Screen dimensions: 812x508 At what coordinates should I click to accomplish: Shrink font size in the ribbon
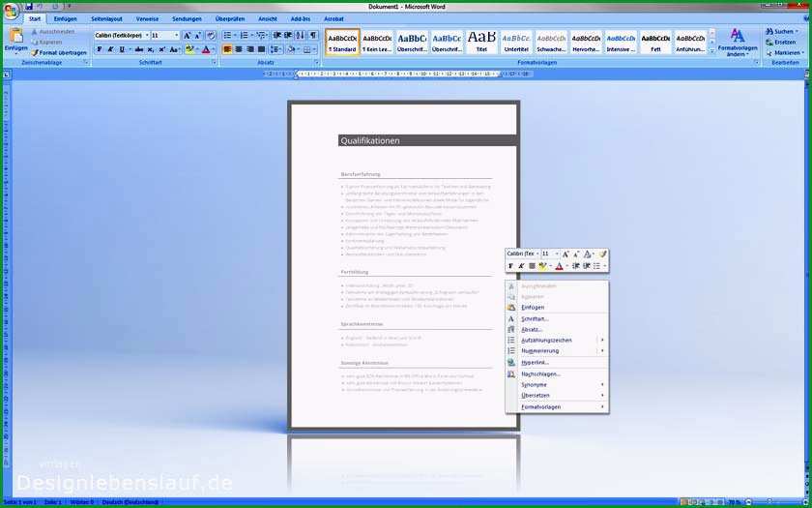point(198,35)
